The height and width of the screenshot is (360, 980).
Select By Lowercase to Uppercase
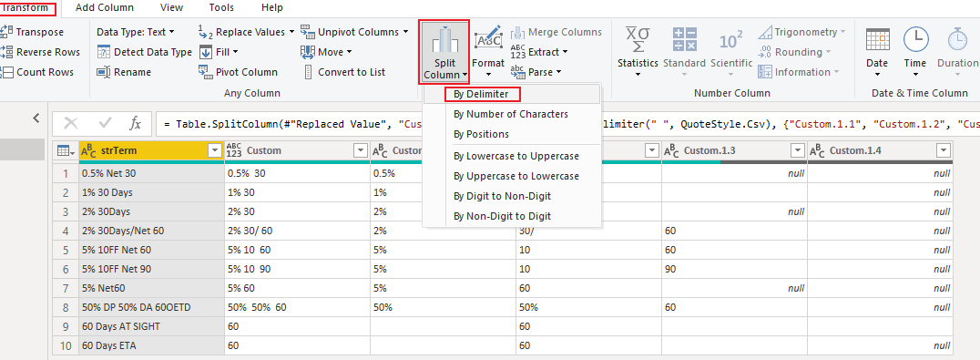coord(512,156)
